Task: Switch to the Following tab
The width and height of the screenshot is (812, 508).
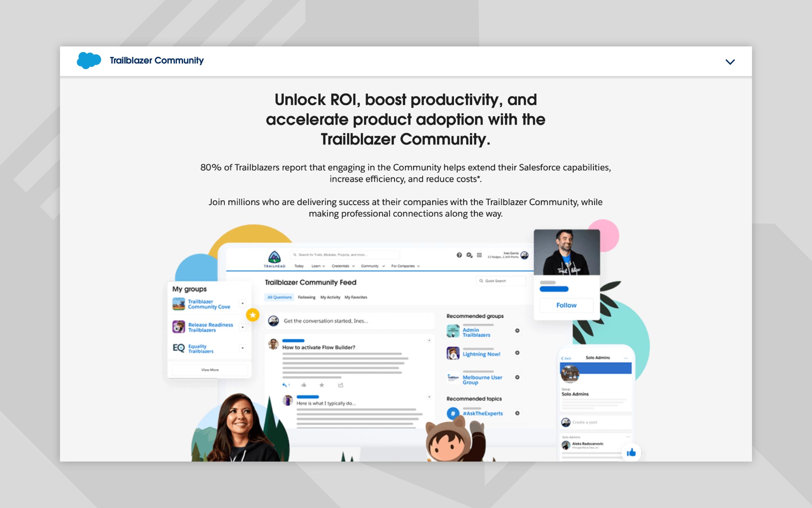Action: pyautogui.click(x=306, y=297)
